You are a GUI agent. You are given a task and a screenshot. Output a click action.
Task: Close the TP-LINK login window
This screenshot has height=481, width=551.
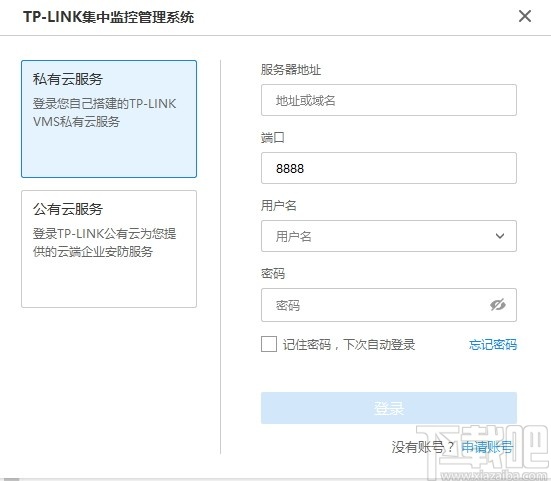[x=525, y=16]
